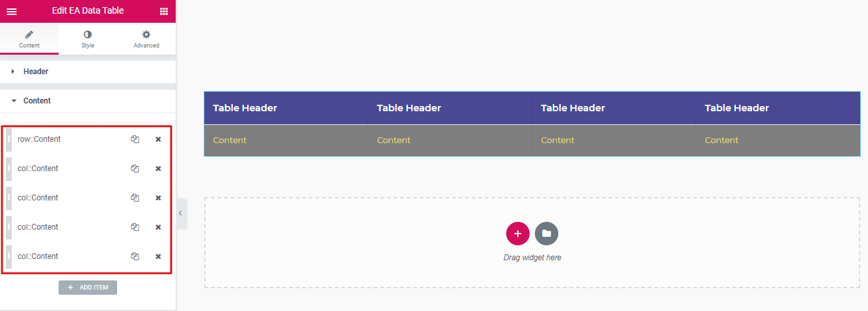The width and height of the screenshot is (868, 311).
Task: Duplicate the last col::Content item
Action: coord(135,256)
